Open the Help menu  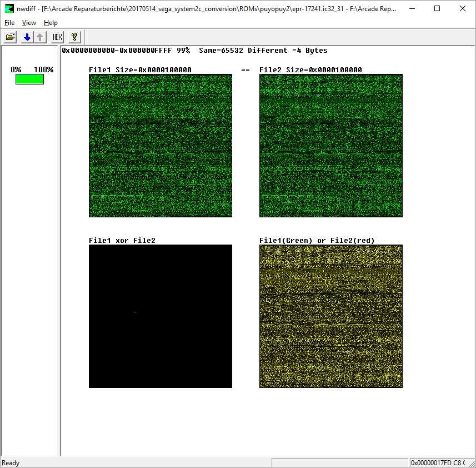51,23
